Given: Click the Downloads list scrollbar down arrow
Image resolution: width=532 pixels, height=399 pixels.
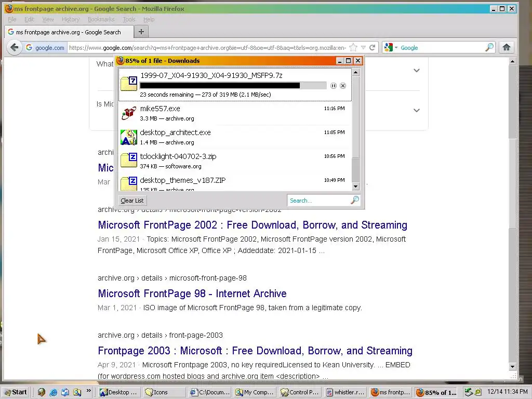Looking at the screenshot, I should 355,187.
